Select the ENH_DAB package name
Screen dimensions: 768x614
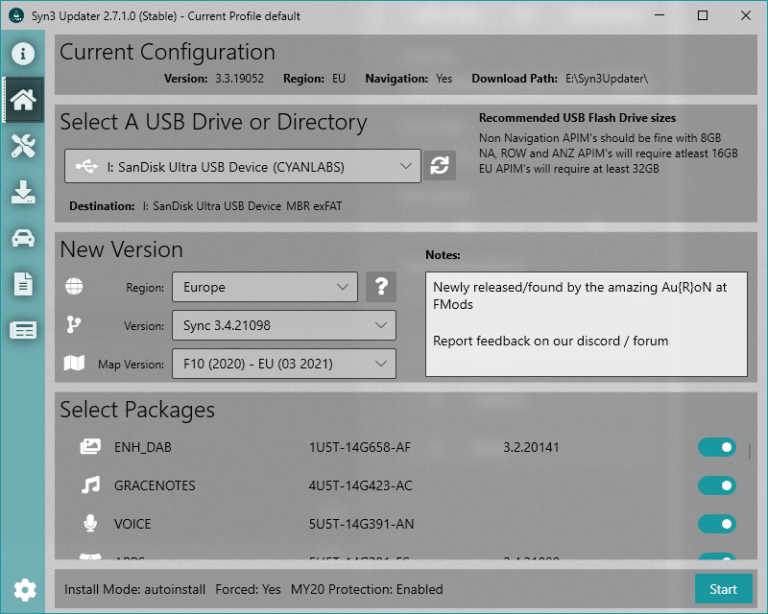click(143, 447)
